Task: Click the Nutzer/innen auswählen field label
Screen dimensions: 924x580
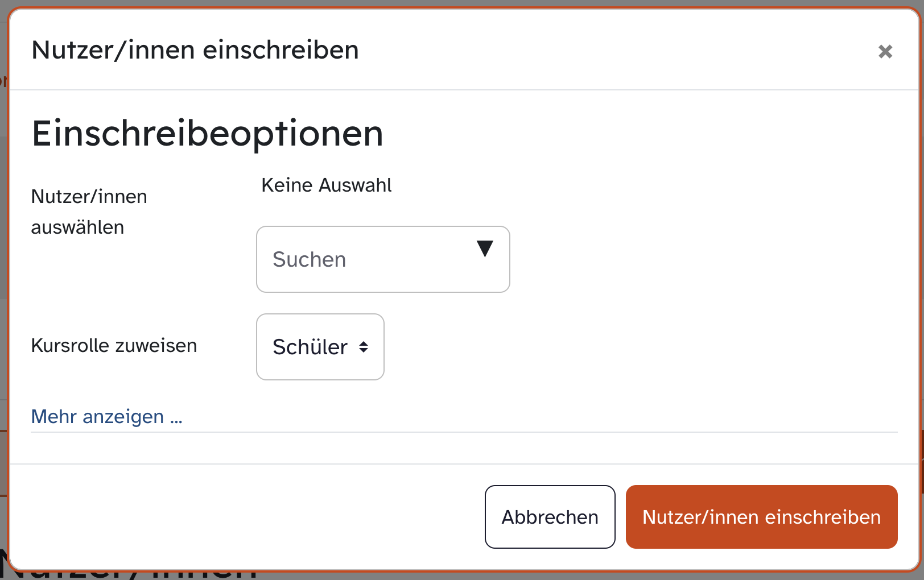Action: [x=89, y=212]
